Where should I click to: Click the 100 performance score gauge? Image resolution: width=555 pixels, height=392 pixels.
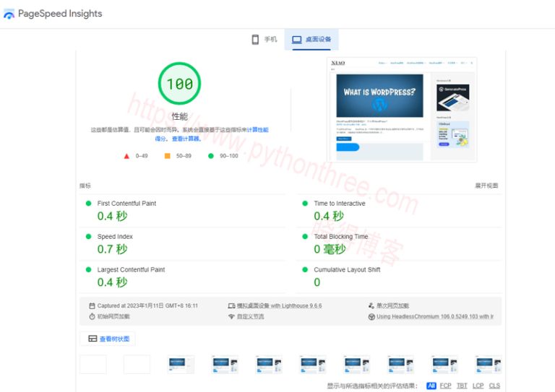tap(179, 84)
